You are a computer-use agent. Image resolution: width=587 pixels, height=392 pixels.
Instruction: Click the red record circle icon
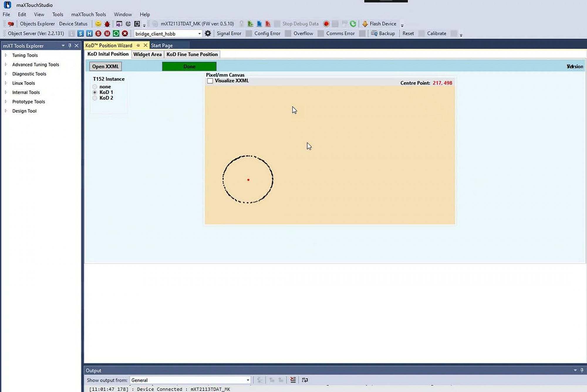tap(326, 24)
